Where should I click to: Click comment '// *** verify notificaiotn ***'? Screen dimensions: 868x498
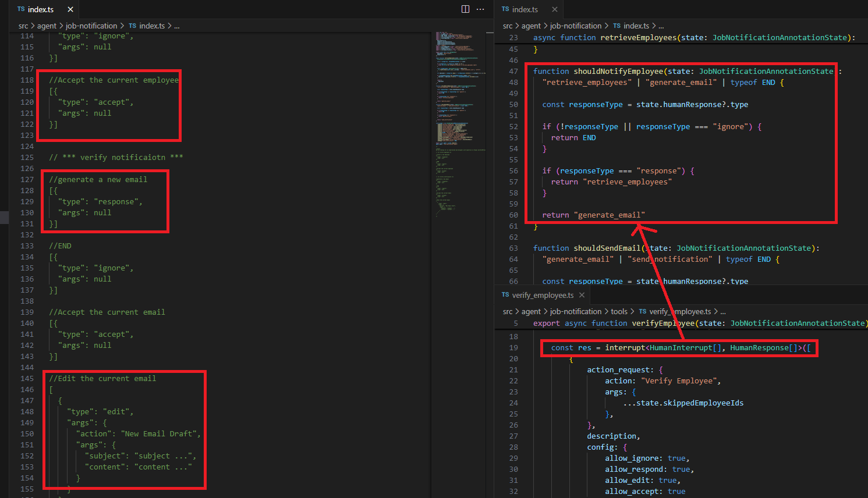point(116,157)
